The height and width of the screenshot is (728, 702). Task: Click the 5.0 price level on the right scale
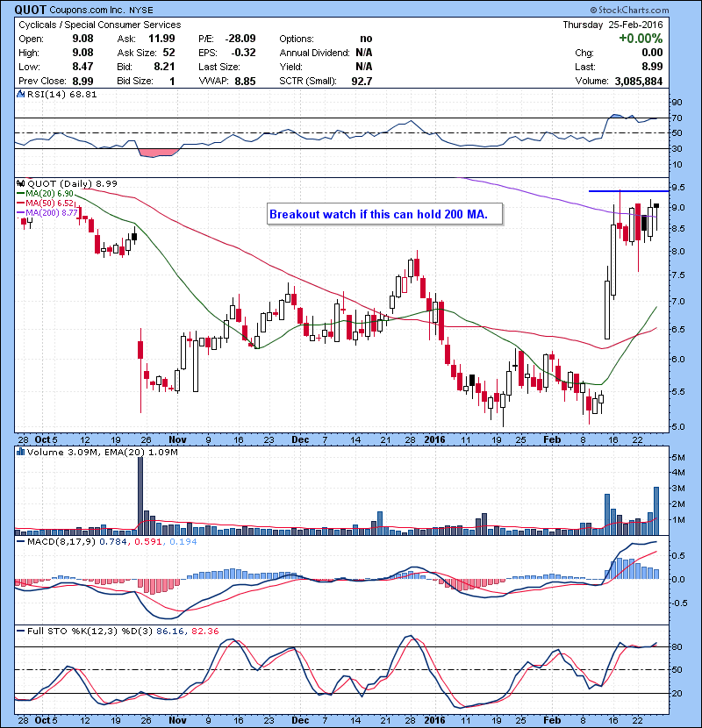678,426
